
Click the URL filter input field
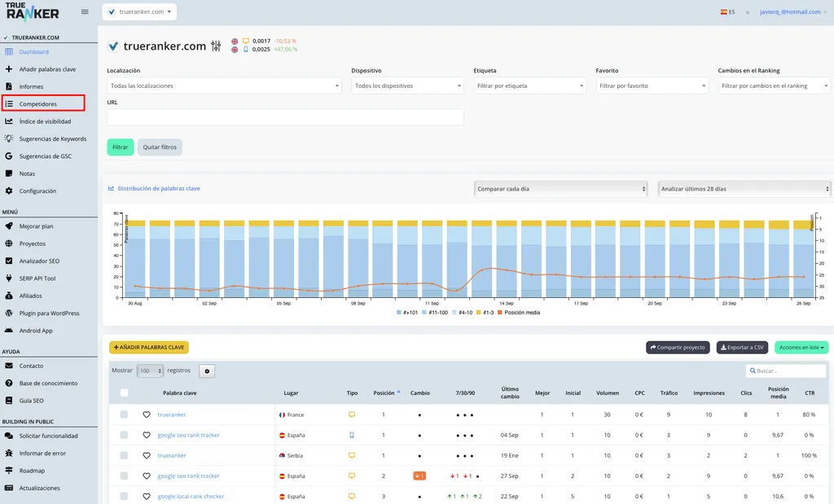pos(285,117)
